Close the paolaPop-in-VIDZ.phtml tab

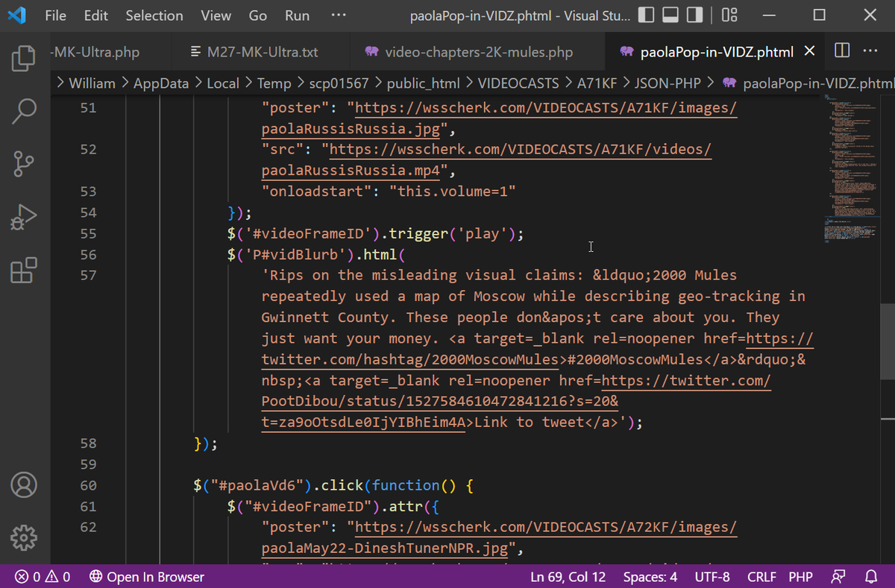[x=809, y=51]
